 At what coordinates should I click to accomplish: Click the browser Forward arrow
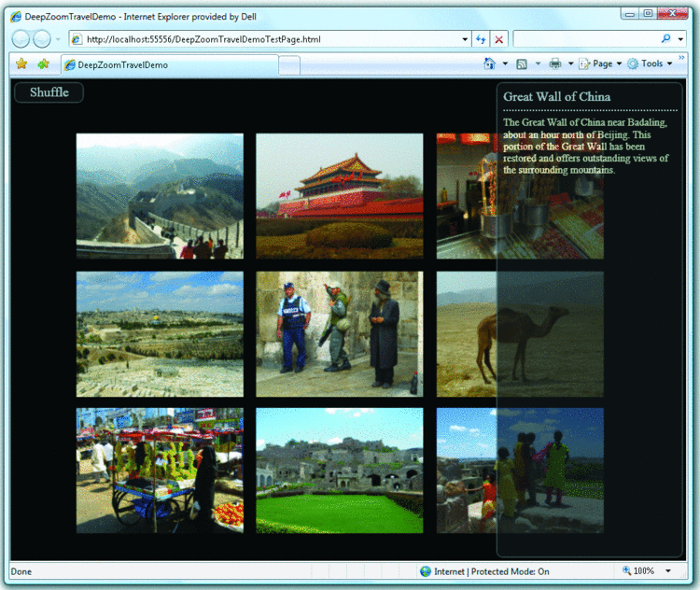click(42, 39)
